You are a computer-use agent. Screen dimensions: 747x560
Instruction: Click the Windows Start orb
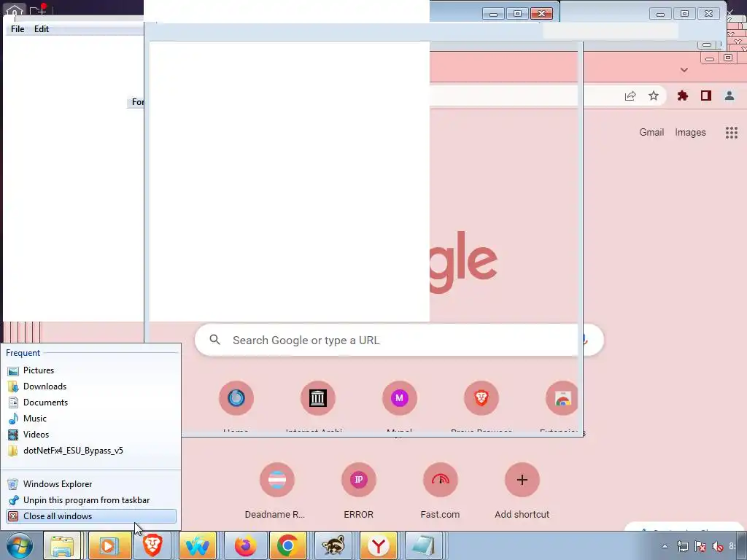(x=20, y=546)
